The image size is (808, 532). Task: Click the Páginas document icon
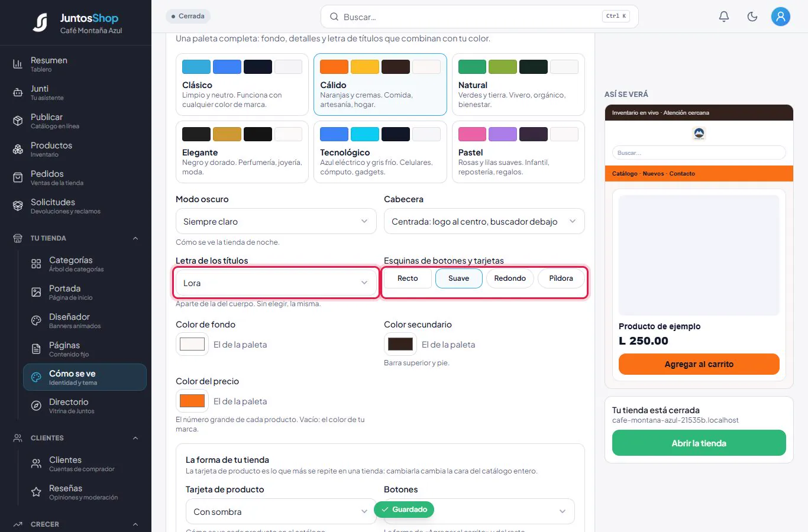[x=36, y=349]
